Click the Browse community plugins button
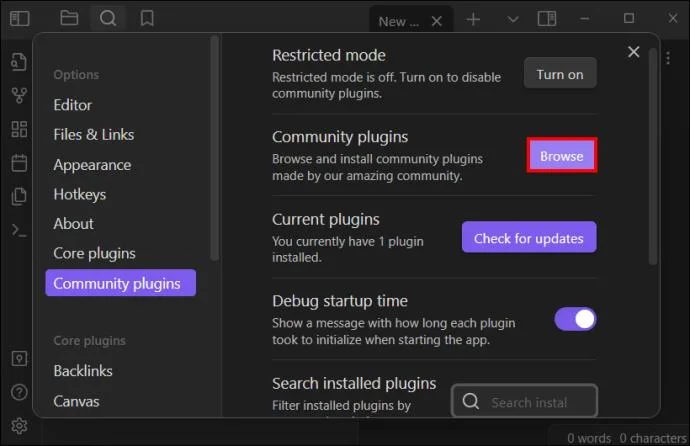This screenshot has width=690, height=446. pos(562,156)
